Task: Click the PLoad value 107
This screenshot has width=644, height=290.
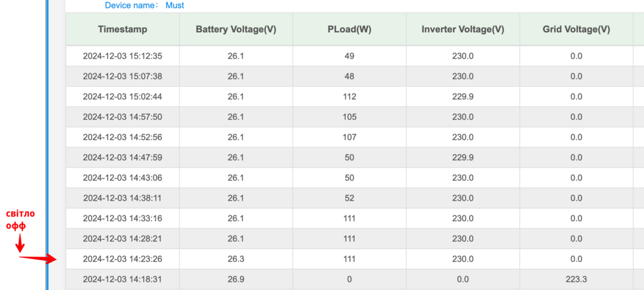Action: point(349,137)
